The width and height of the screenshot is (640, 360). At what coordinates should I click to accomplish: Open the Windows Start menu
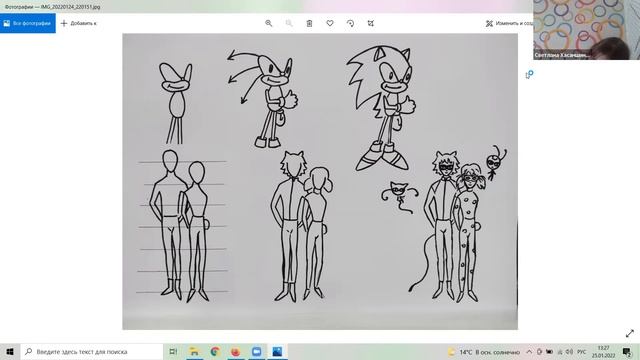coord(10,351)
